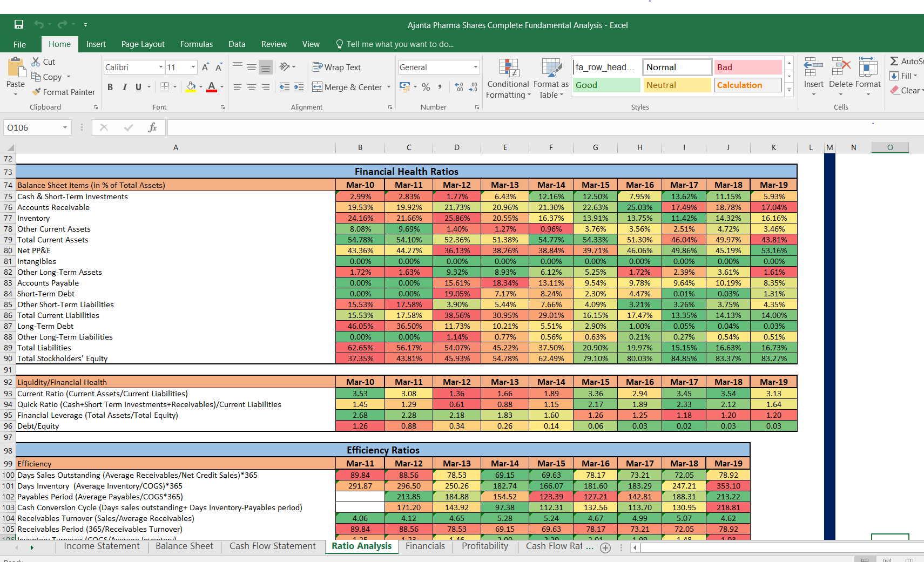Apply the red Font Color A
924x562 pixels.
(x=212, y=87)
